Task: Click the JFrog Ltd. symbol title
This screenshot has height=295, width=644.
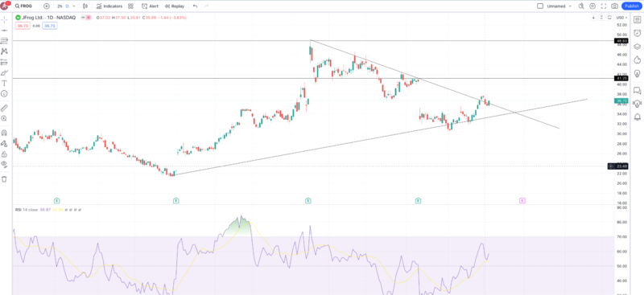Action: coord(48,18)
